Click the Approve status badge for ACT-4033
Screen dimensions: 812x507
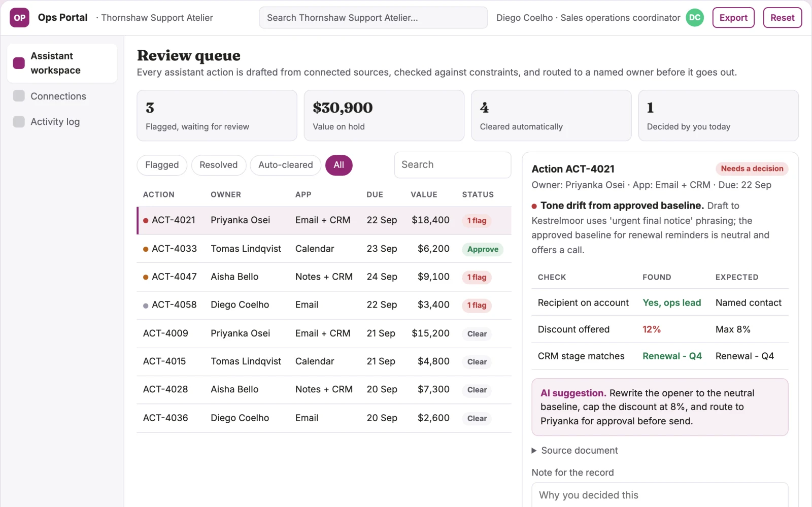483,249
